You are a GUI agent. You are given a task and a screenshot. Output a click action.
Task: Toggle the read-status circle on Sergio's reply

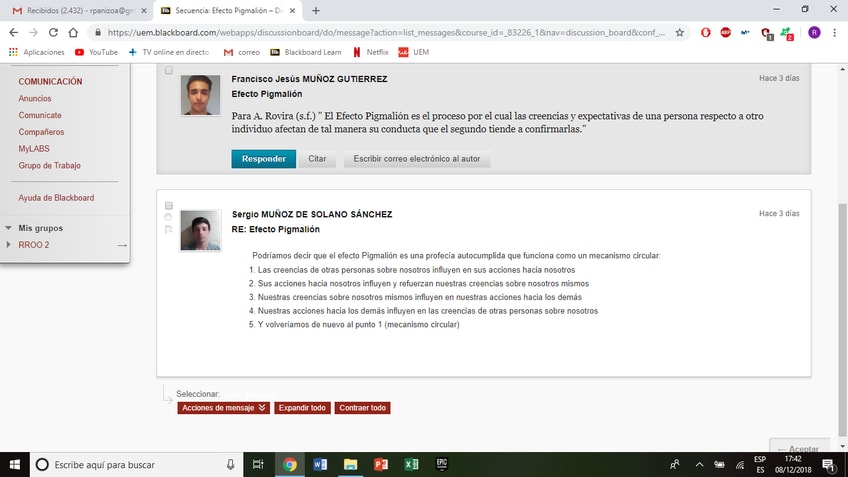tap(168, 217)
